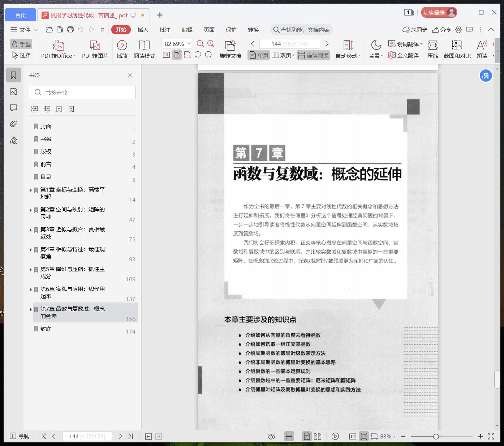Image resolution: width=504 pixels, height=446 pixels.
Task: Jump to last page in status bar
Action: (131, 436)
